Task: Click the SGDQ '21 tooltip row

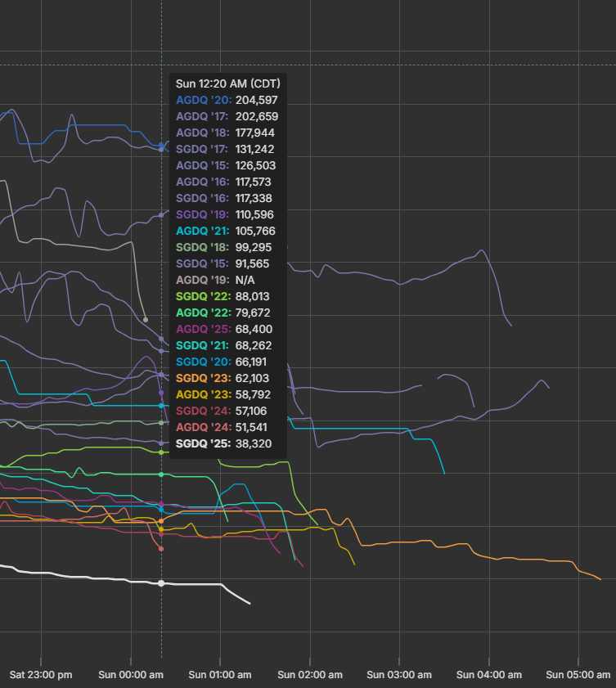Action: (x=224, y=345)
